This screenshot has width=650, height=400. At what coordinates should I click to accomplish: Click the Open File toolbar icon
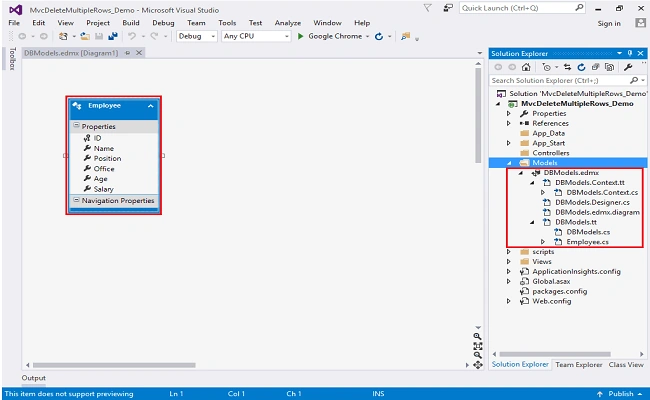[x=85, y=36]
